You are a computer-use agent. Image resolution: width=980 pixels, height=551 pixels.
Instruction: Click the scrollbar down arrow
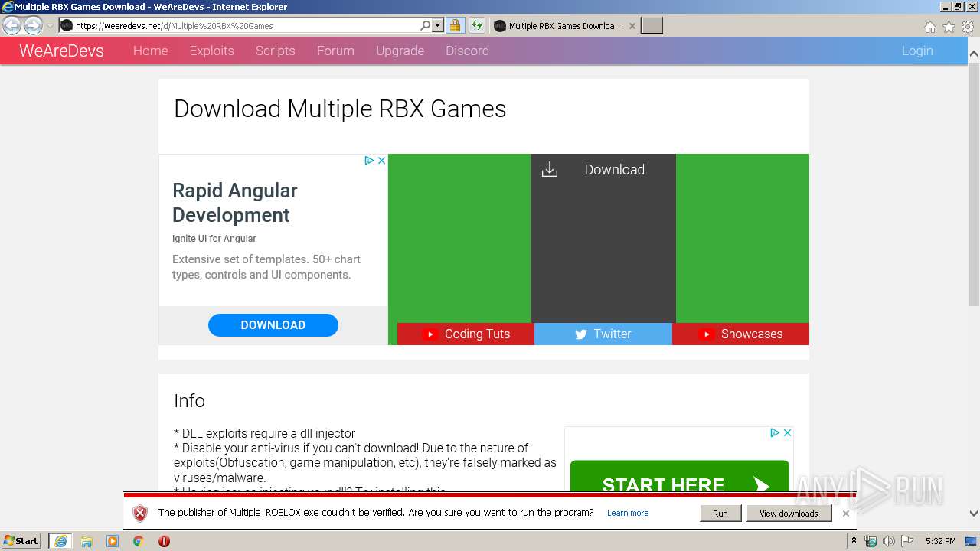pyautogui.click(x=974, y=514)
